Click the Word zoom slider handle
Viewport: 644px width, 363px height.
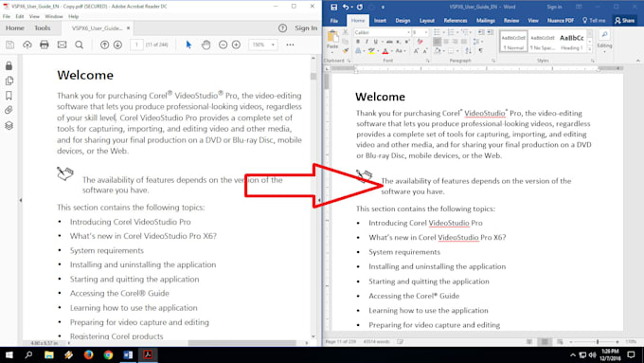598,341
